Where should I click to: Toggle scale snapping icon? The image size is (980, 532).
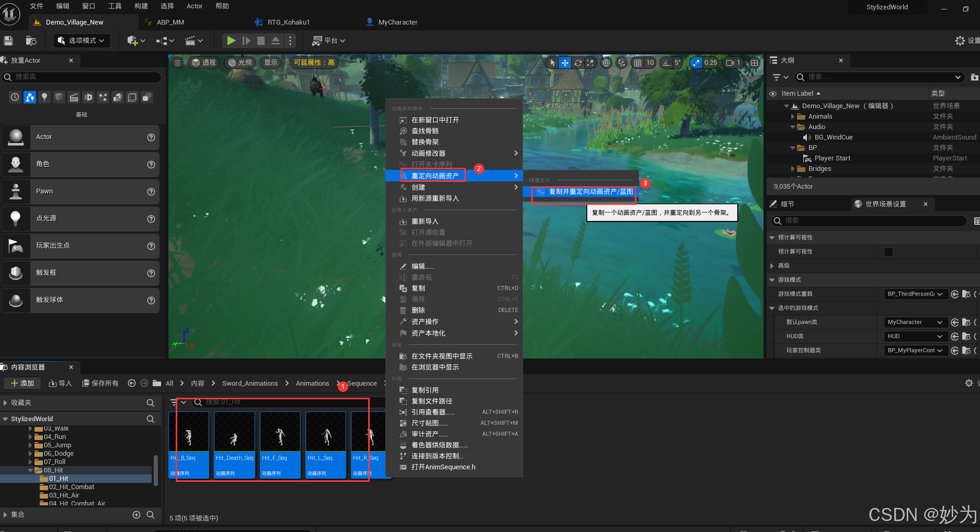tap(696, 63)
